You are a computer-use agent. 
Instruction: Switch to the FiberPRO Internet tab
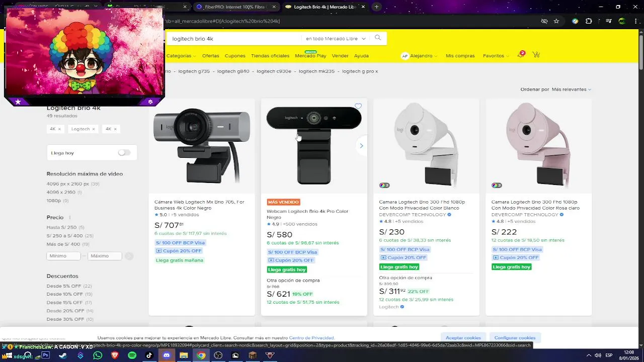(235, 7)
